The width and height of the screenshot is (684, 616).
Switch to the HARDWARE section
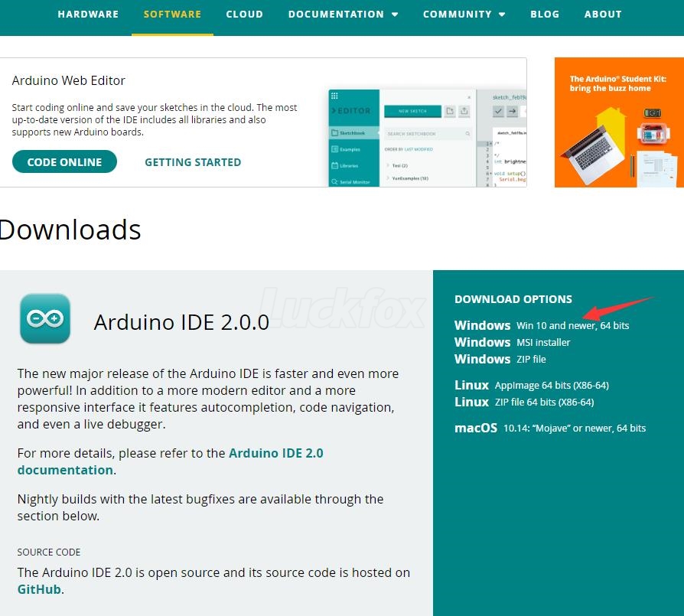(88, 14)
